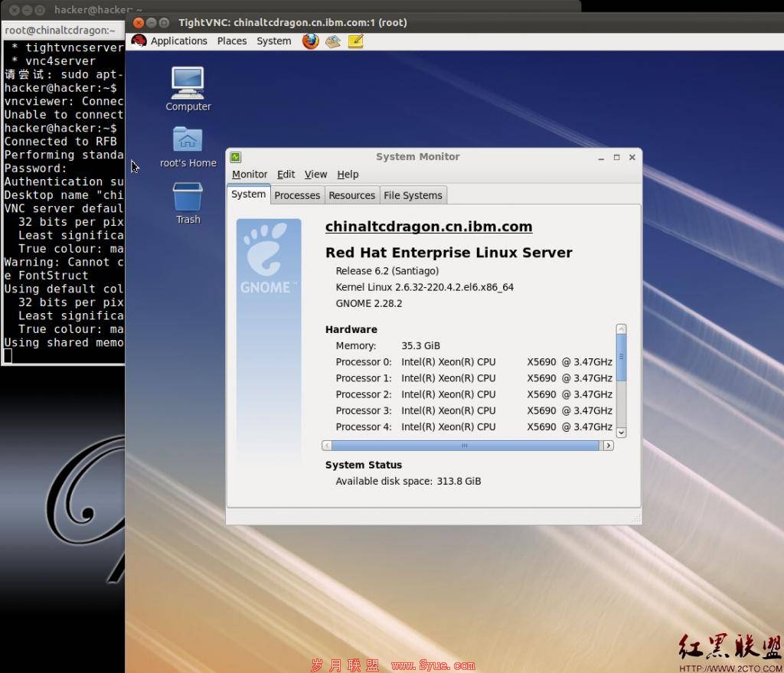Open the Help menu in System Monitor
Screen dimensions: 784x673
(x=348, y=175)
